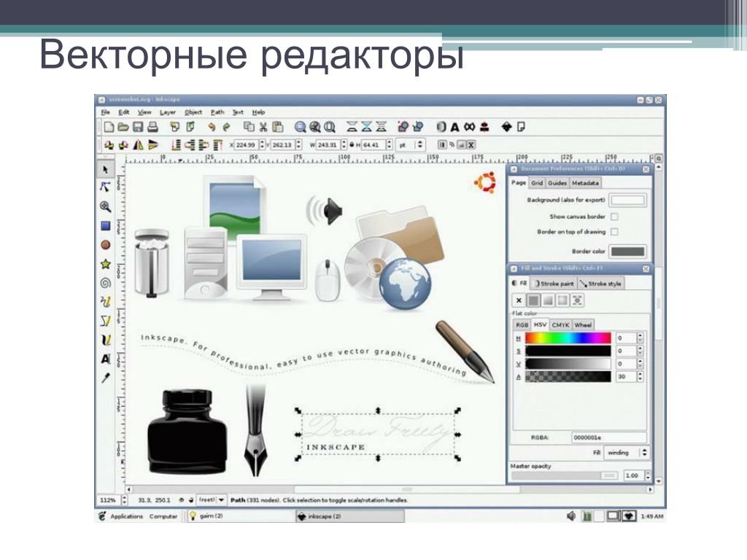Click the Save floppy disk icon
Viewport: 747px width, 560px height.
(138, 127)
